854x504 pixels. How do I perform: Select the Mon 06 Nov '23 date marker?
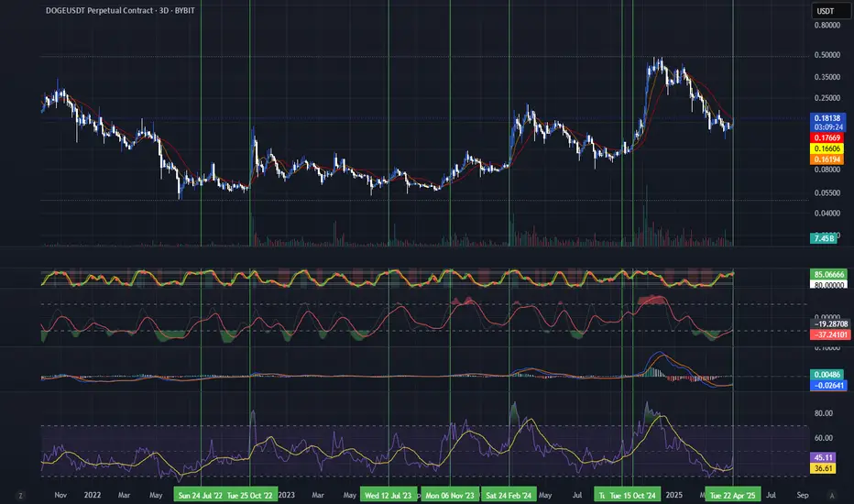[450, 495]
